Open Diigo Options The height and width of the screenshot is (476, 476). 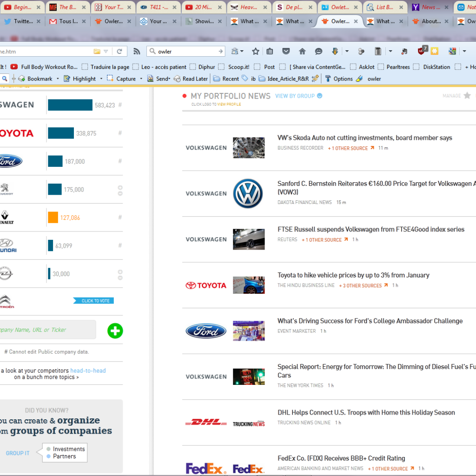click(339, 79)
